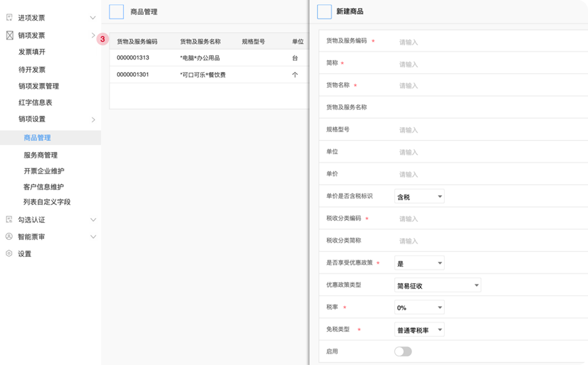Open the 发票填开 menu item
The height and width of the screenshot is (365, 588).
[39, 52]
